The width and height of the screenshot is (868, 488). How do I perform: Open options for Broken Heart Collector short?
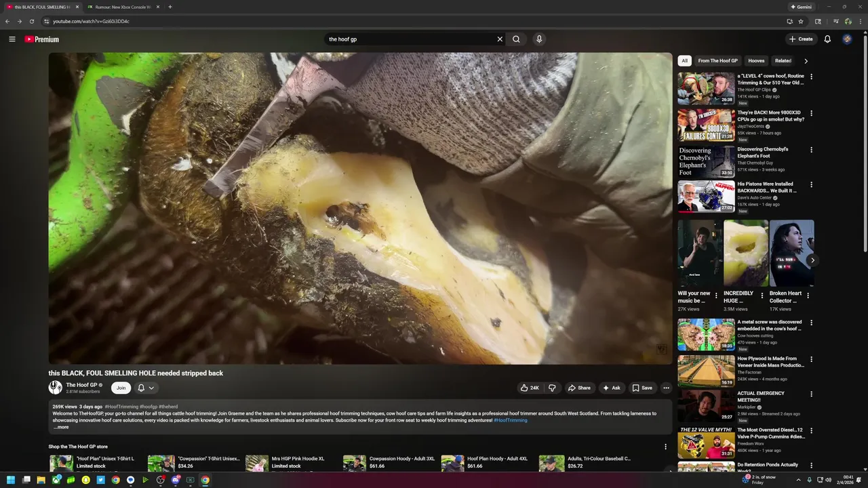808,296
